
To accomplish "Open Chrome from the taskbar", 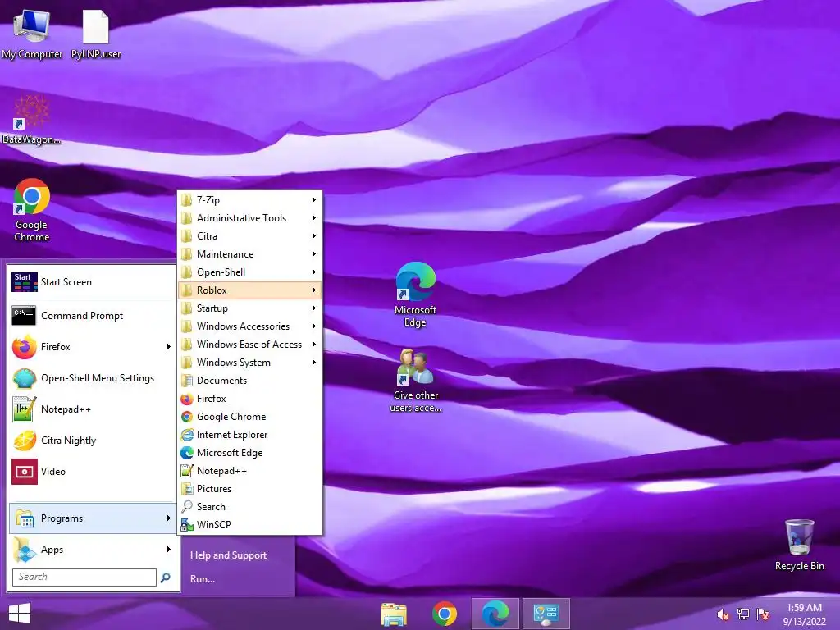I will click(x=445, y=614).
